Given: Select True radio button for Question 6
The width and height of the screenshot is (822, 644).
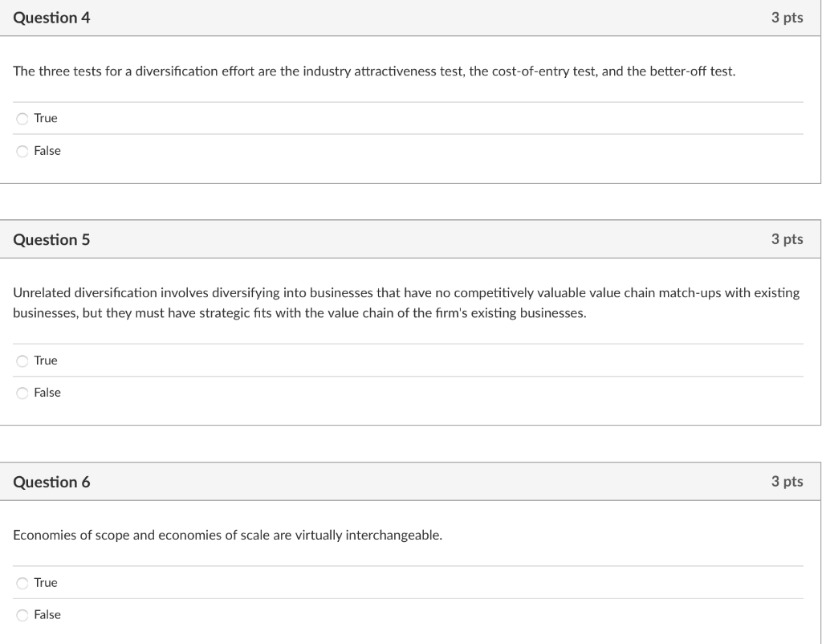Looking at the screenshot, I should pyautogui.click(x=22, y=583).
